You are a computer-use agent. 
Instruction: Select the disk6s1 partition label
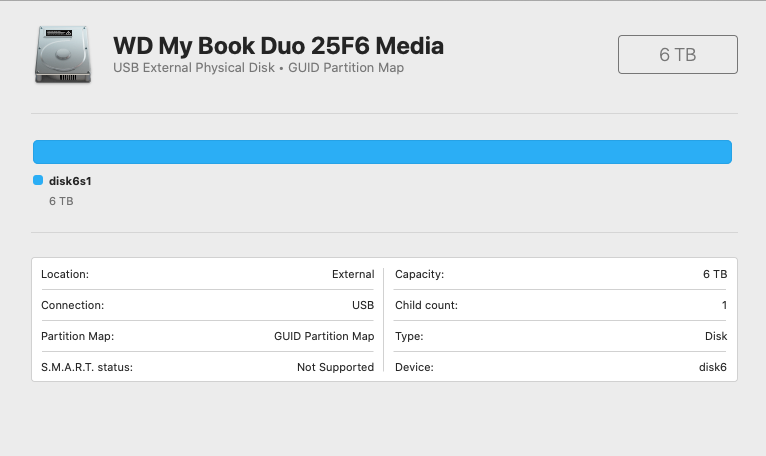pos(70,181)
